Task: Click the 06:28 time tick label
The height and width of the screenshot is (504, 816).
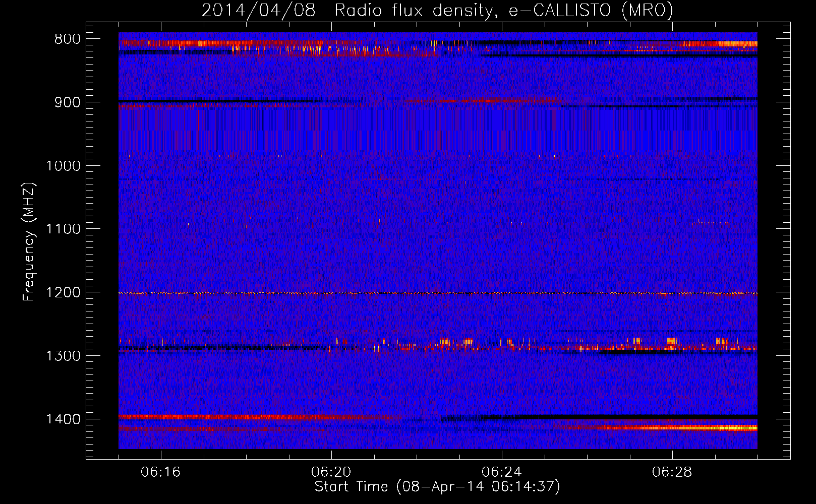Action: coord(672,472)
